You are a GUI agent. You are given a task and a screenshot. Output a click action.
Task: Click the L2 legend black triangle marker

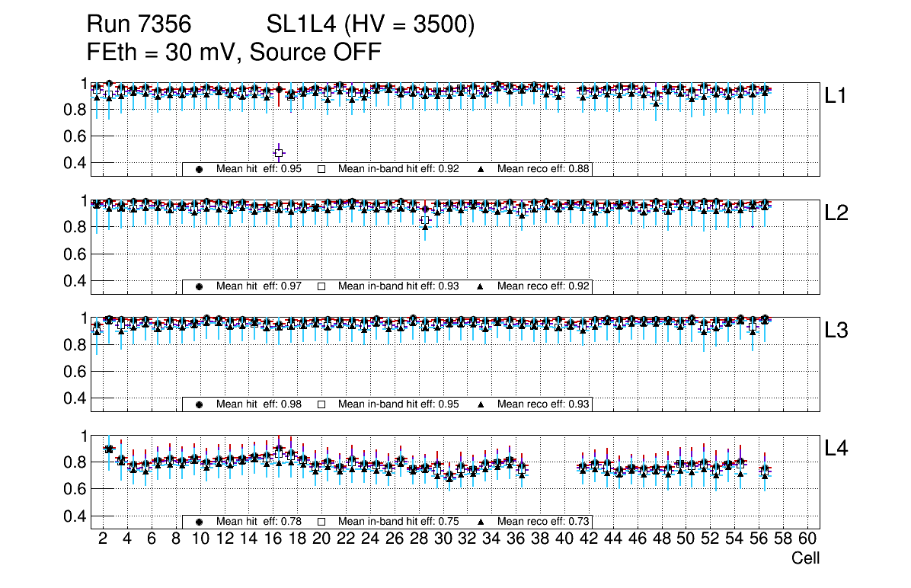pos(481,286)
